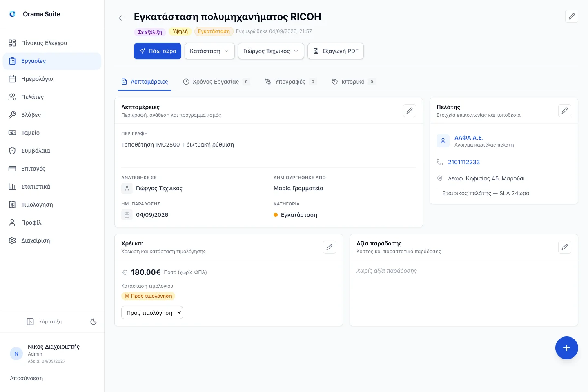
Task: Switch to the Λεπτομέρειες tab
Action: 145,82
